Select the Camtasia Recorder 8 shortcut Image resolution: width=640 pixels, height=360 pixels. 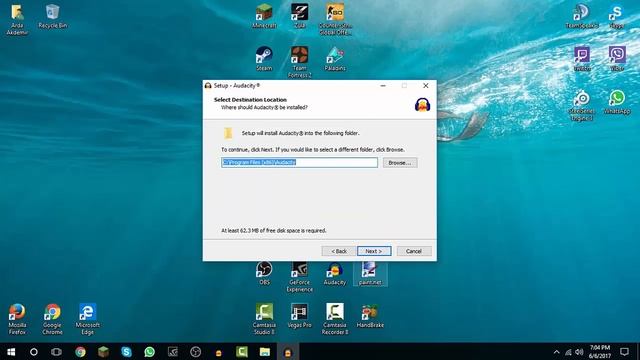(x=335, y=319)
